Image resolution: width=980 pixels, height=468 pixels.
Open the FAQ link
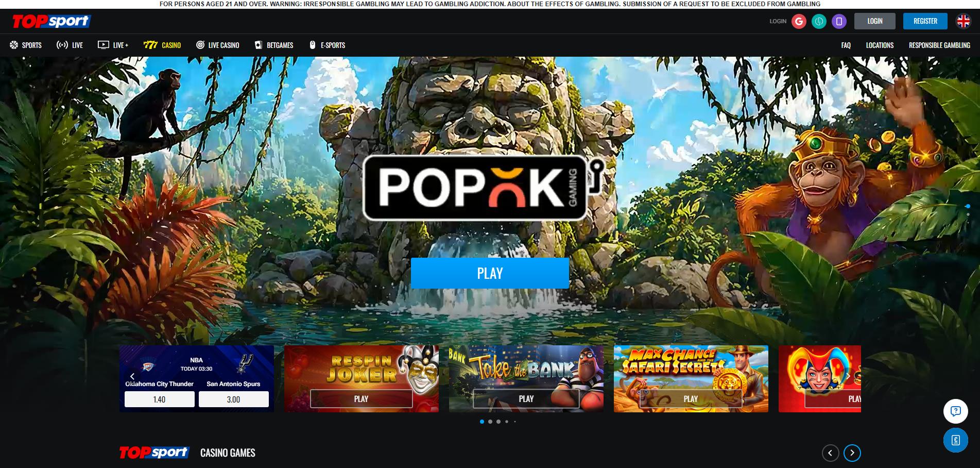click(846, 45)
